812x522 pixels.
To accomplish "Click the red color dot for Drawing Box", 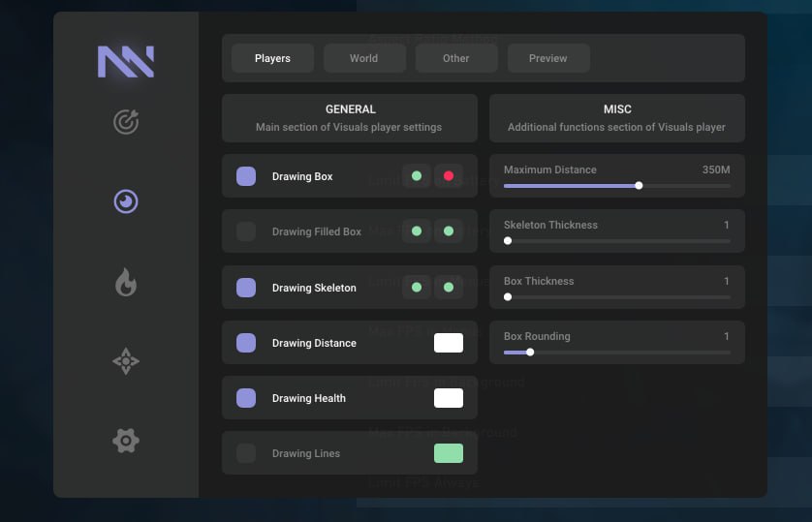I will pyautogui.click(x=449, y=176).
